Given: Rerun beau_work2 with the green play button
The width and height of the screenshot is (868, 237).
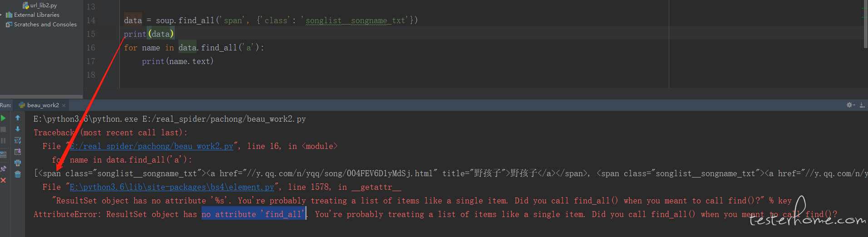Looking at the screenshot, I should pyautogui.click(x=3, y=118).
